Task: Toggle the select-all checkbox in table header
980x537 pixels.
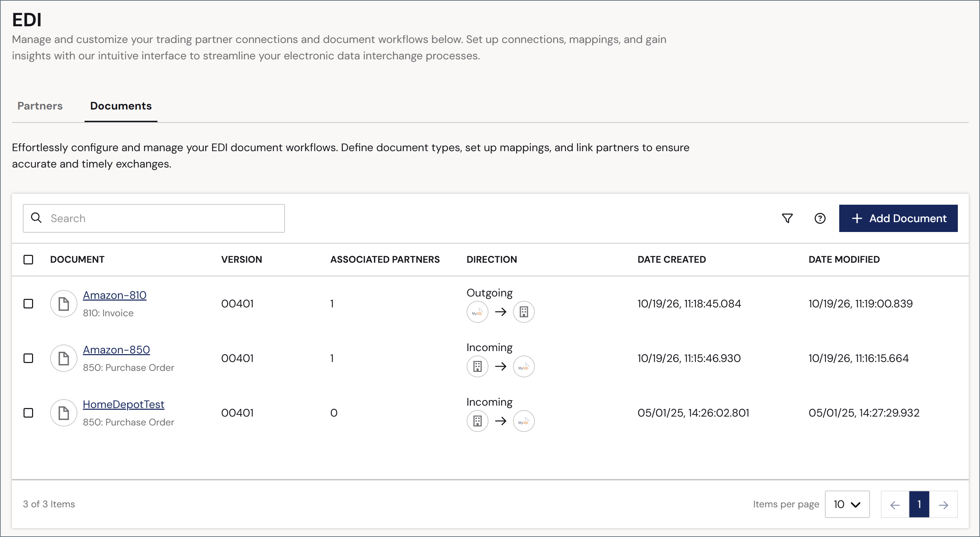Action: point(28,259)
